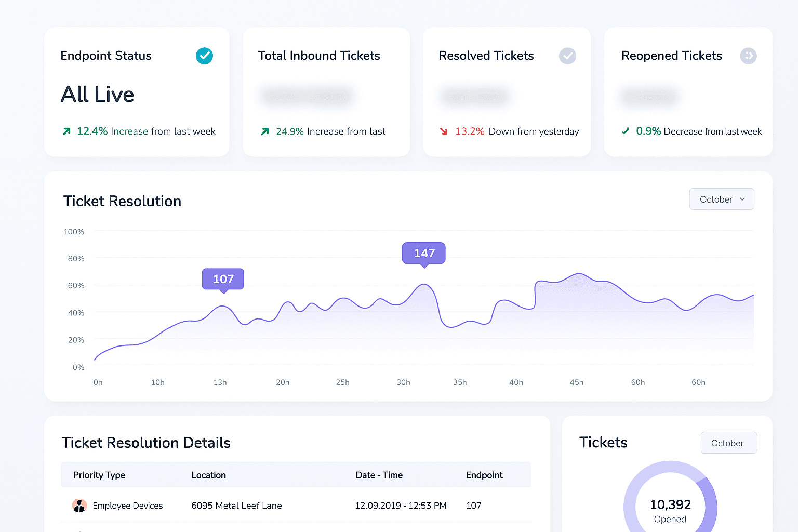Open the October filter in the Tickets panel
798x532 pixels.
point(728,443)
